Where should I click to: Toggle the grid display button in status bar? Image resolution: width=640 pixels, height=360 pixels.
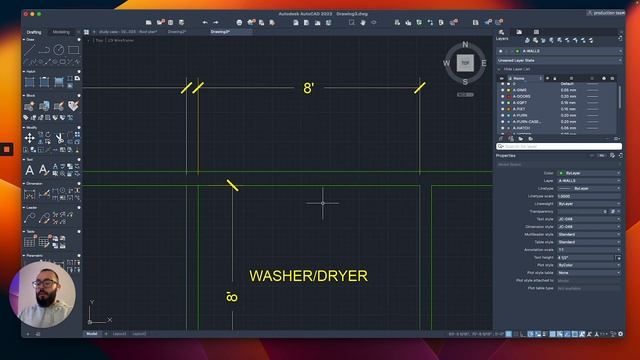tap(509, 334)
